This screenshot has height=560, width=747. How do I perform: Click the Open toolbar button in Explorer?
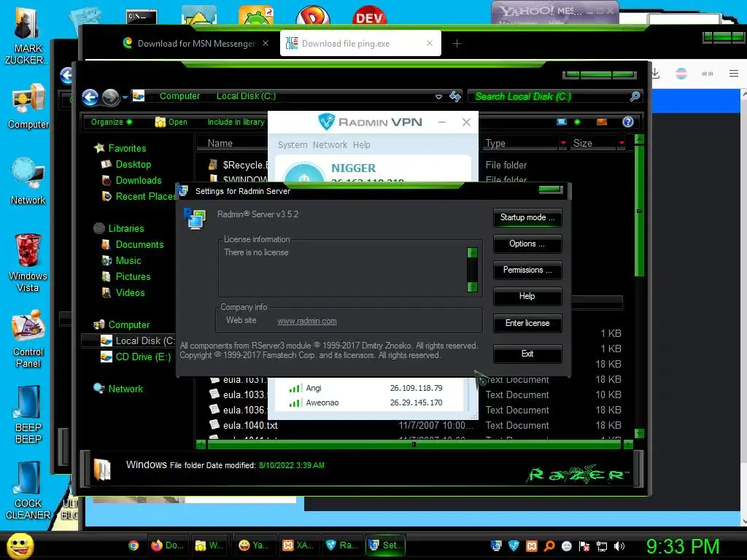171,122
